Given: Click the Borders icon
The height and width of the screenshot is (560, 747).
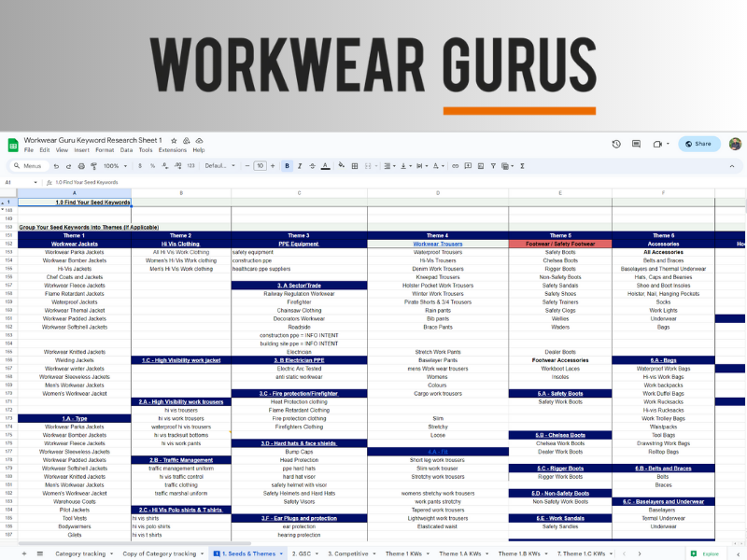Looking at the screenshot, I should (x=356, y=165).
